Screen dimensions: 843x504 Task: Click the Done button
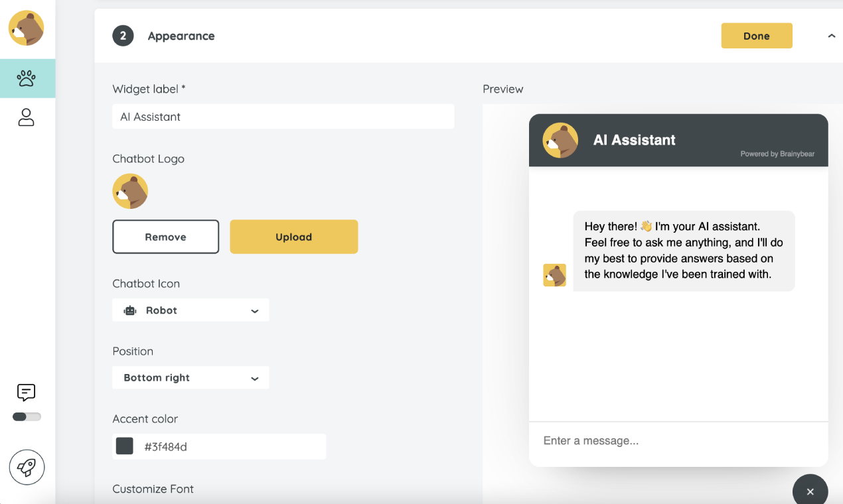click(x=756, y=36)
